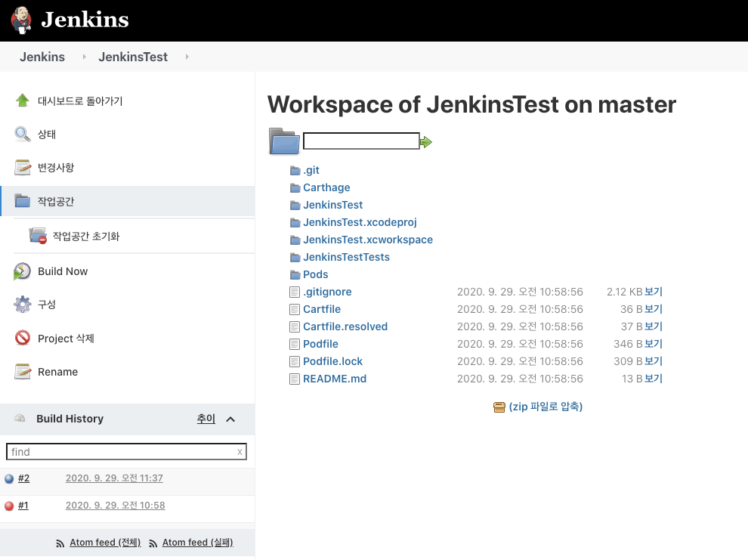Click the folder icon beside .git
748x560 pixels.
295,171
